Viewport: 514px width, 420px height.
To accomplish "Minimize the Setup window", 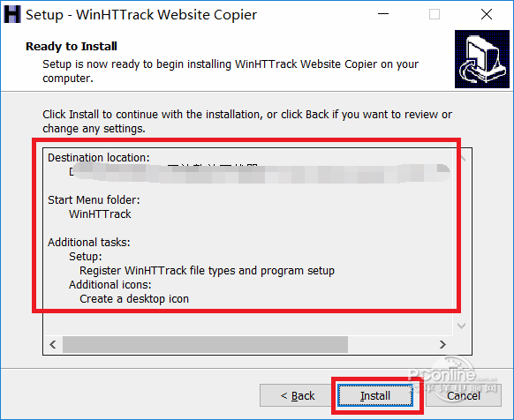I will pyautogui.click(x=383, y=14).
